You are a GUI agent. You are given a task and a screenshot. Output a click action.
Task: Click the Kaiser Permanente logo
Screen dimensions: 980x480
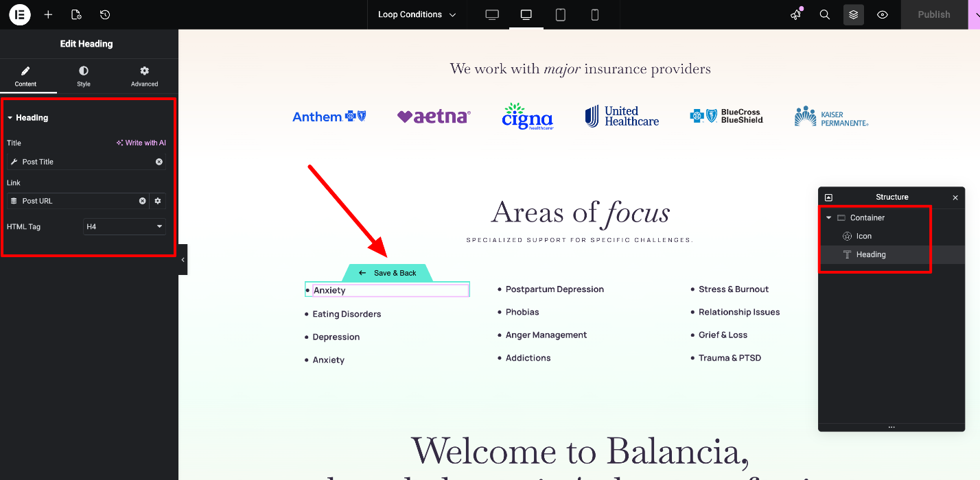click(831, 117)
